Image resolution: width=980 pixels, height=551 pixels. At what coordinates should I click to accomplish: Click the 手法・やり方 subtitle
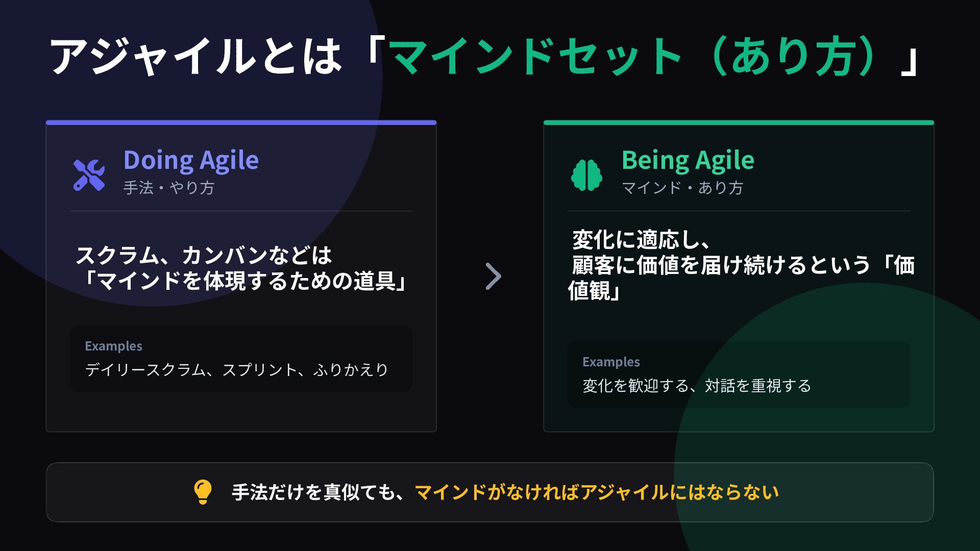(x=168, y=188)
